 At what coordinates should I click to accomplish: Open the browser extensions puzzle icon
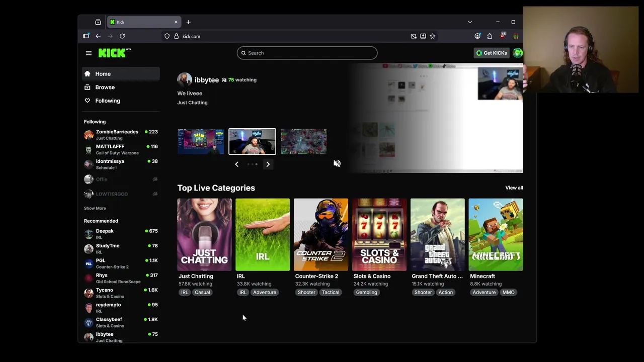(490, 36)
